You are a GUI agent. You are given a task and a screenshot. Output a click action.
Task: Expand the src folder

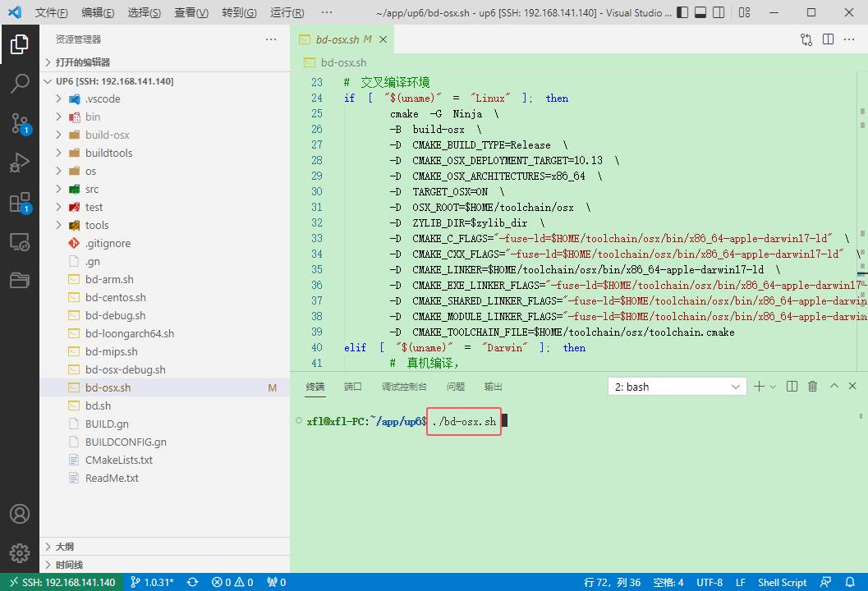click(92, 189)
